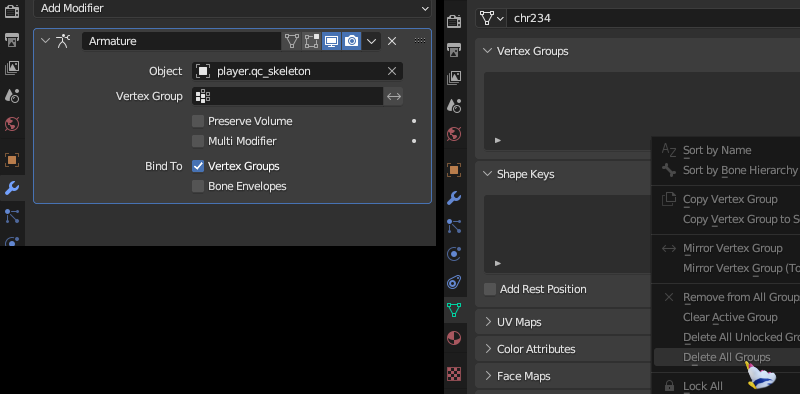
Task: Enable Add Rest Position checkbox
Action: tap(490, 289)
